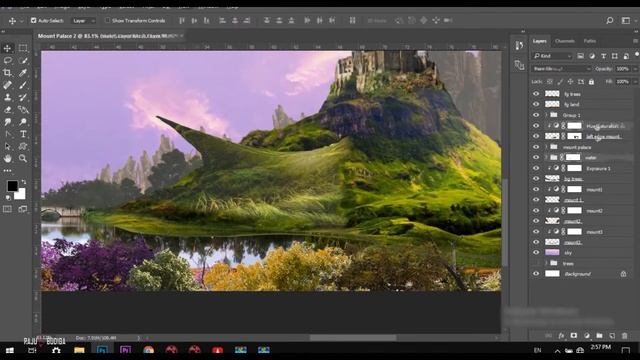640x360 pixels.
Task: Click the background white color swatch
Action: 20,194
